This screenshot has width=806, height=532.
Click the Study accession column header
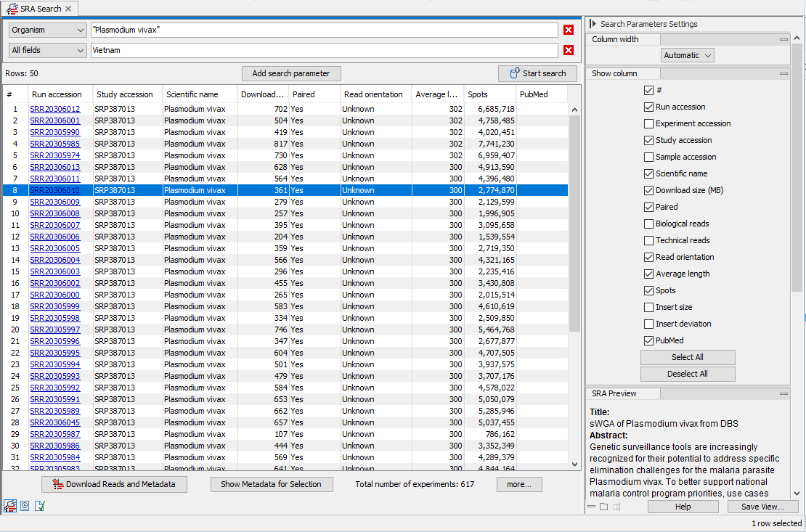(x=125, y=94)
